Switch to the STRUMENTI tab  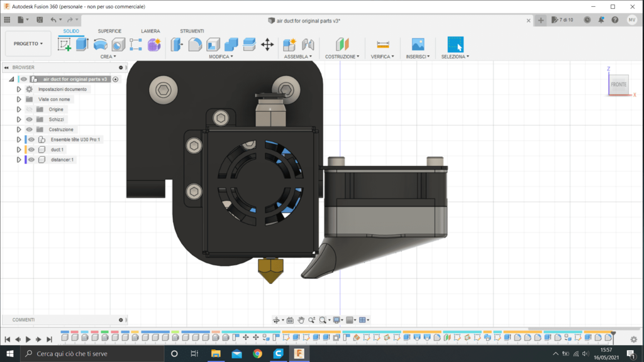192,31
